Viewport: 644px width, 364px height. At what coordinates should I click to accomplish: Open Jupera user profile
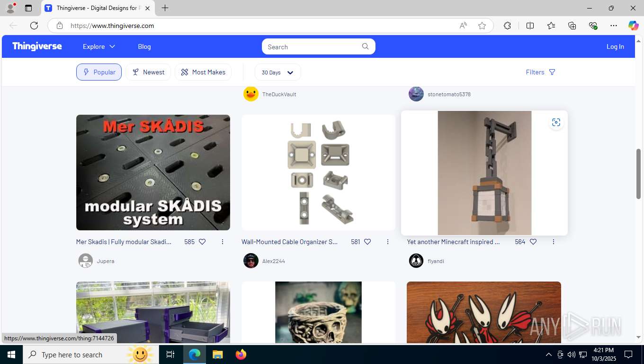(106, 261)
